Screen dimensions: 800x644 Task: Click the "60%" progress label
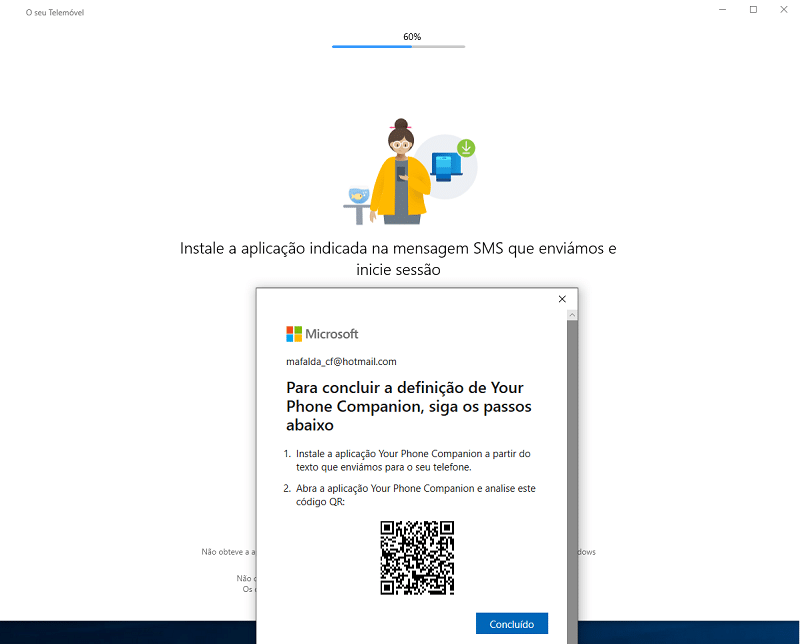click(x=412, y=37)
